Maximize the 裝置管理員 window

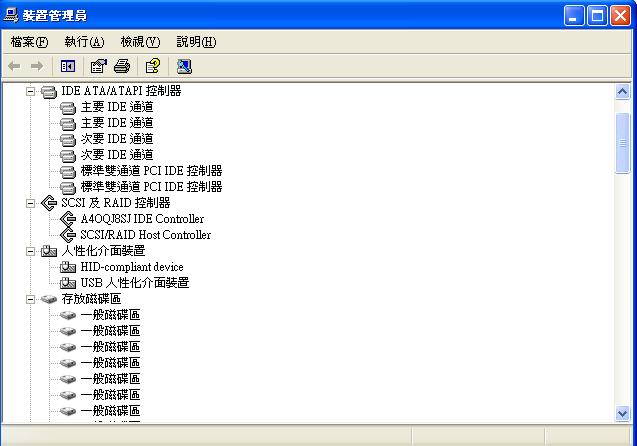point(597,16)
